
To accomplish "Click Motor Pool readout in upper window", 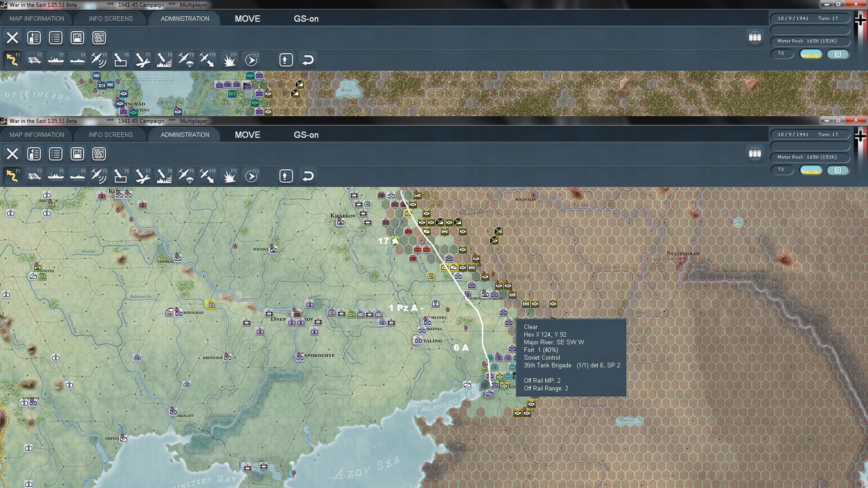I will [810, 41].
